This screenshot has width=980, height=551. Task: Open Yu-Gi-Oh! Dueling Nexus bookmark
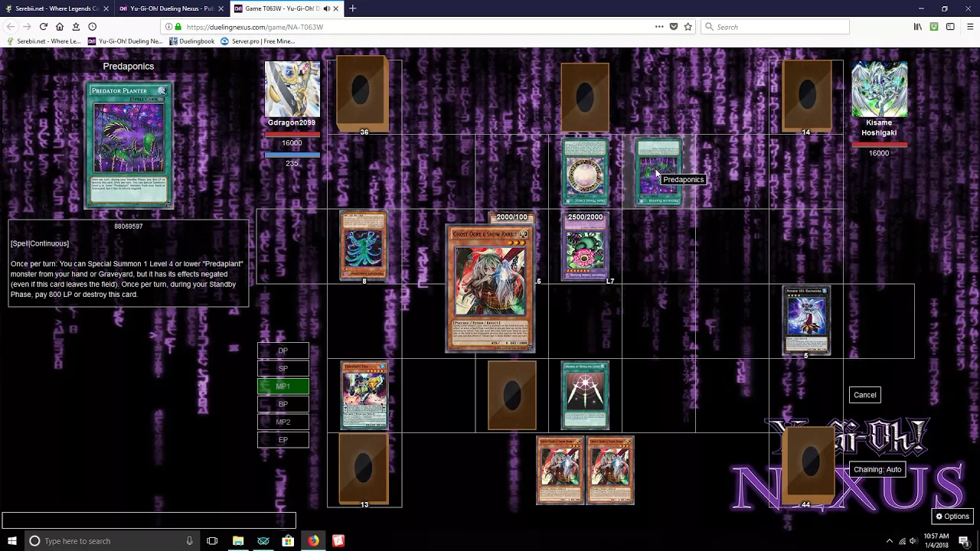click(x=126, y=41)
